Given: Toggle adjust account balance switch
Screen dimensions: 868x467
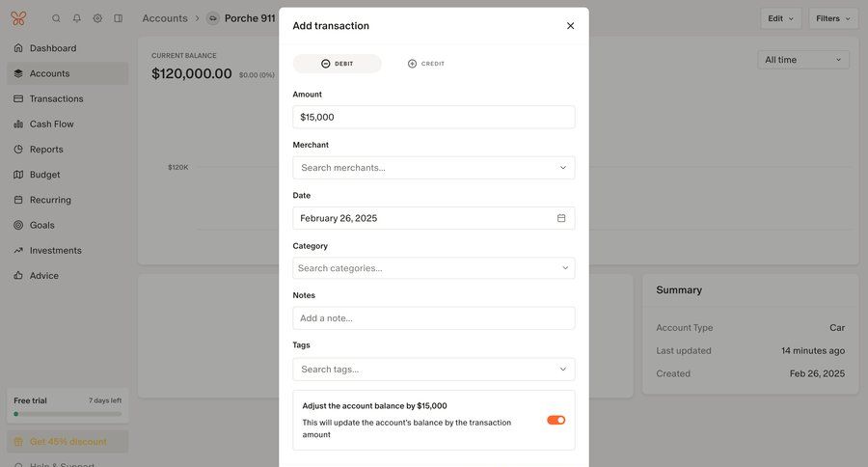Looking at the screenshot, I should pos(556,420).
